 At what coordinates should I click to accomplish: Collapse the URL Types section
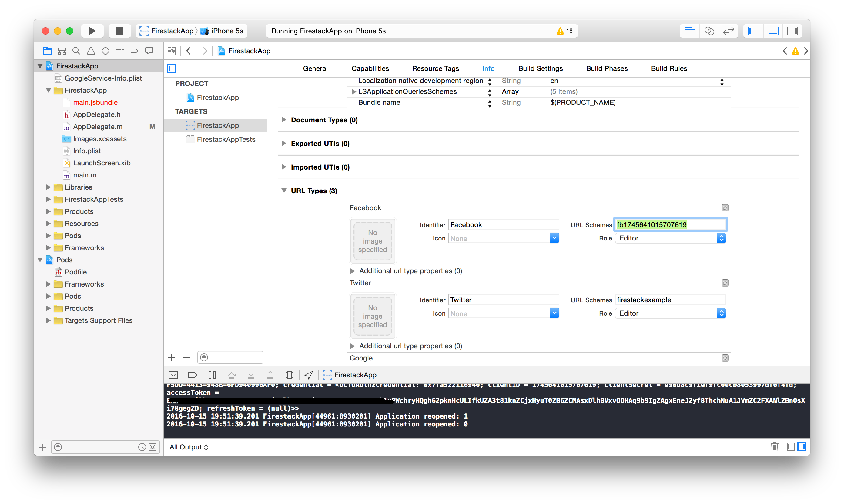click(x=284, y=191)
